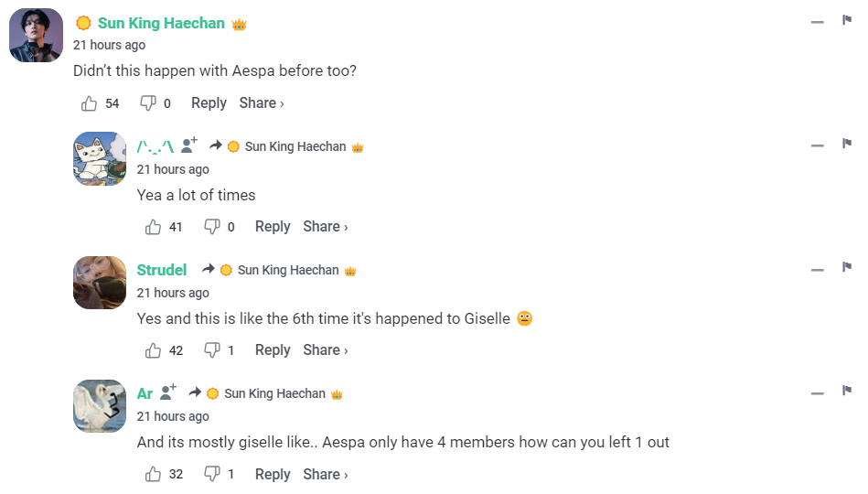This screenshot has height=494, width=868.
Task: Downvote Strudel's reply about Giselle
Action: pyautogui.click(x=212, y=350)
